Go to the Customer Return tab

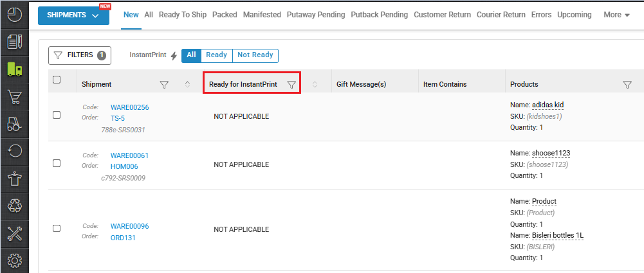[442, 15]
